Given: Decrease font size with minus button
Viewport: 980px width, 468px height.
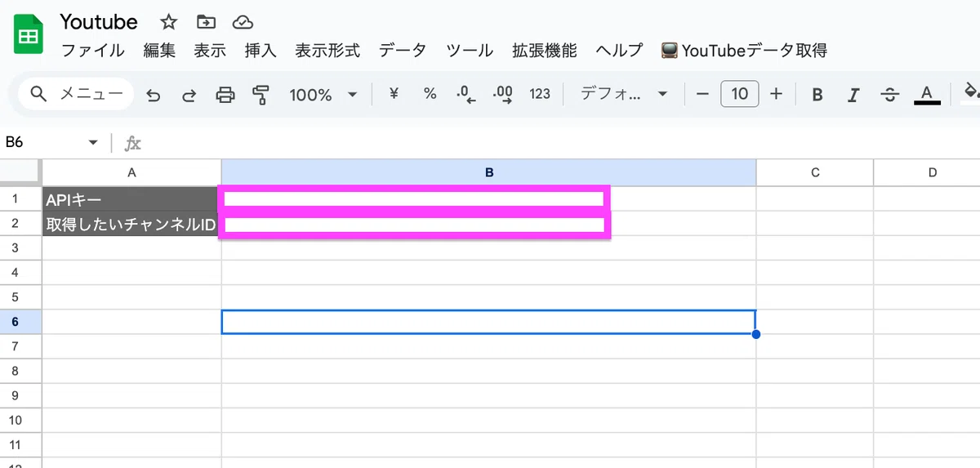Looking at the screenshot, I should [702, 94].
